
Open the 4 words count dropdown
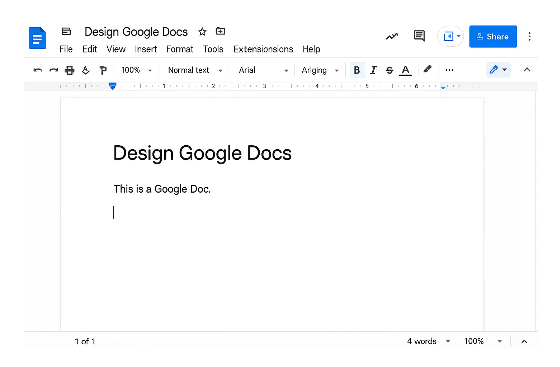[428, 342]
